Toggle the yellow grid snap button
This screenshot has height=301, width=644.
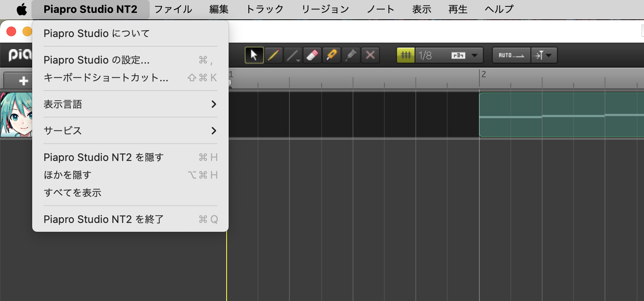click(406, 55)
